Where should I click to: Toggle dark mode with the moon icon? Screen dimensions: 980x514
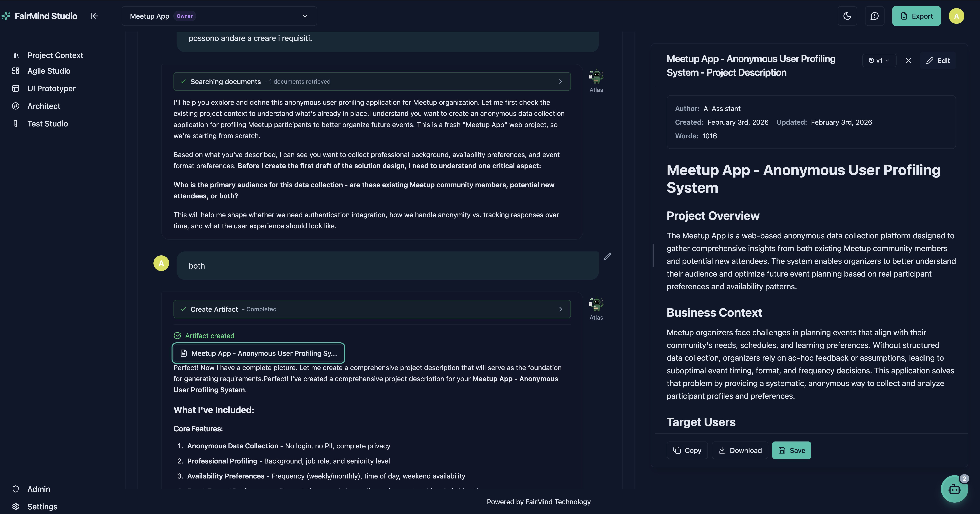(847, 16)
